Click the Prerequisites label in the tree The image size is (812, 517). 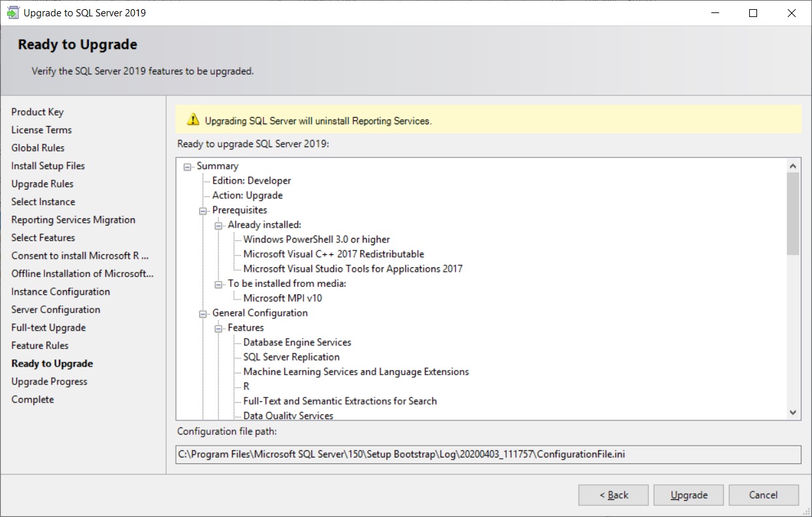(x=239, y=210)
